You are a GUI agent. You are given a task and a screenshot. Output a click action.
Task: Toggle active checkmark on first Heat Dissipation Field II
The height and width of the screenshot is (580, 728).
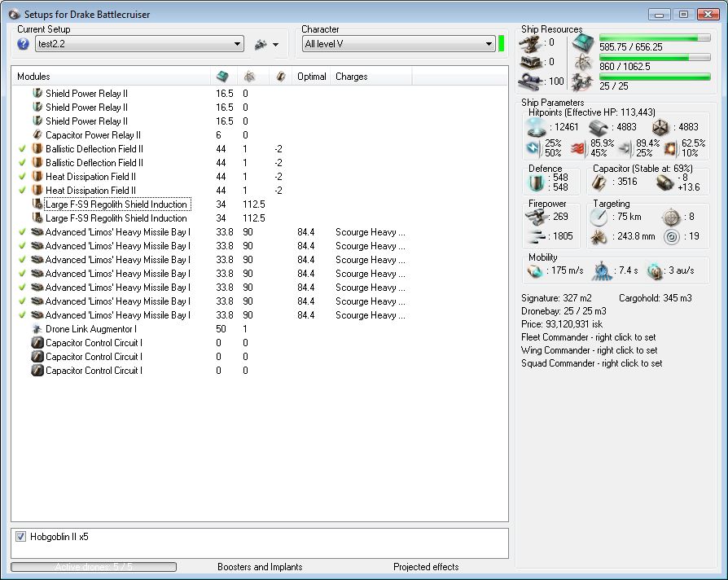pyautogui.click(x=22, y=177)
